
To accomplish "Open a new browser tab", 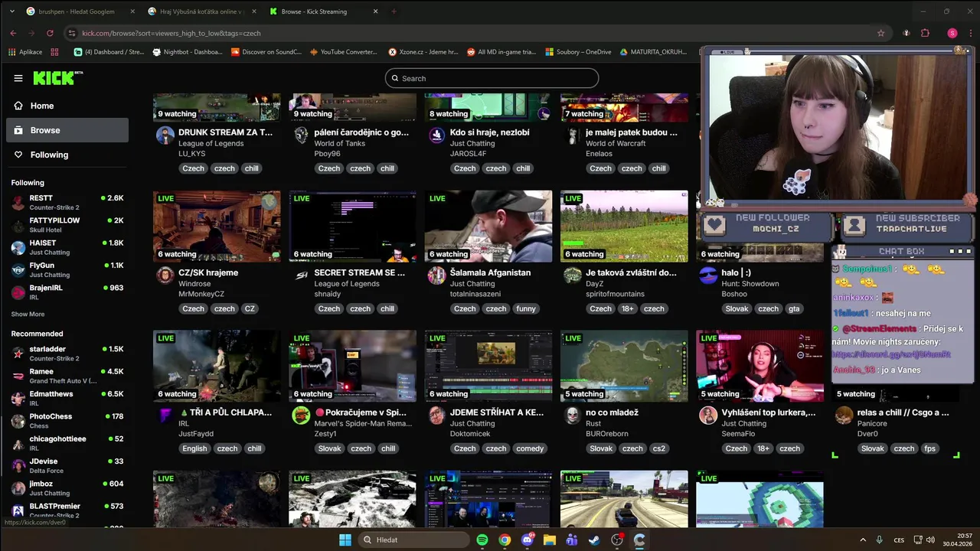I will coord(394,11).
